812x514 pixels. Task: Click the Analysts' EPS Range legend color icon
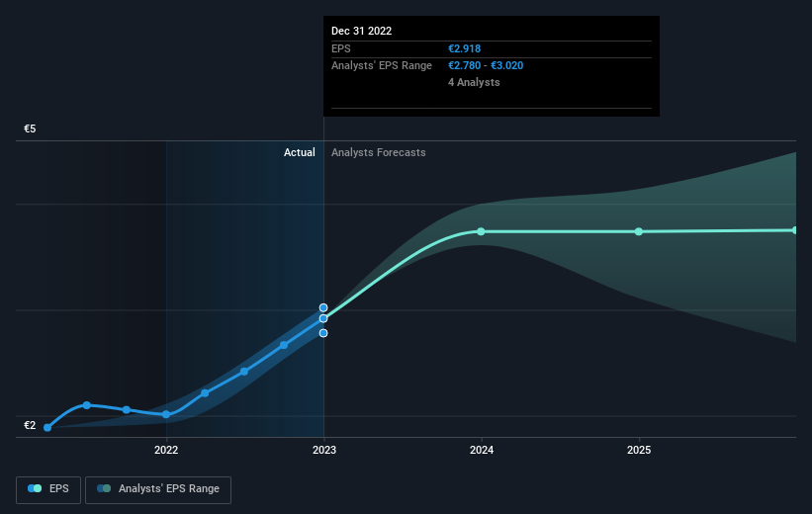coord(104,488)
